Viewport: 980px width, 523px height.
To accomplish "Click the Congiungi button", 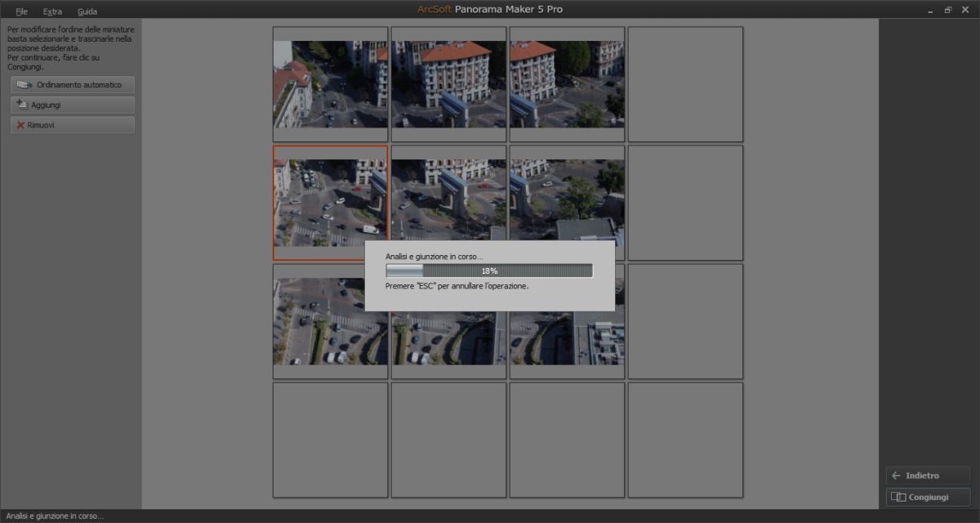I will coord(928,497).
